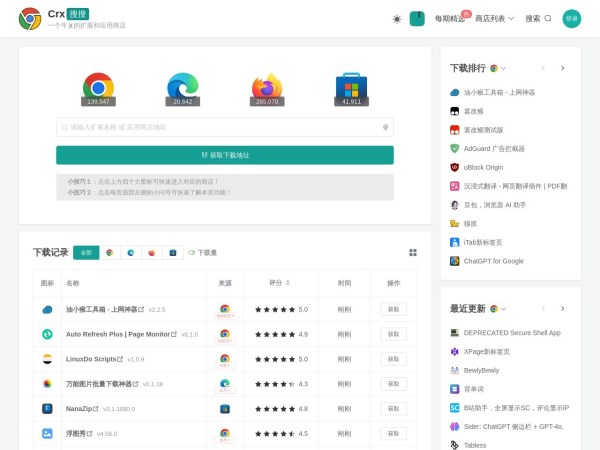The height and width of the screenshot is (450, 600).
Task: Toggle the 下载量 switch
Action: 192,253
